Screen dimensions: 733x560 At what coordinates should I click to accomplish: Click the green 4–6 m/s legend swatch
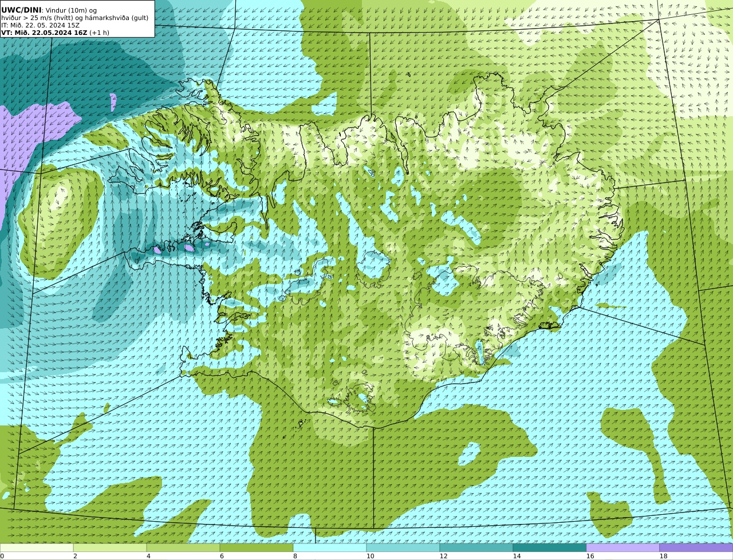click(x=183, y=547)
